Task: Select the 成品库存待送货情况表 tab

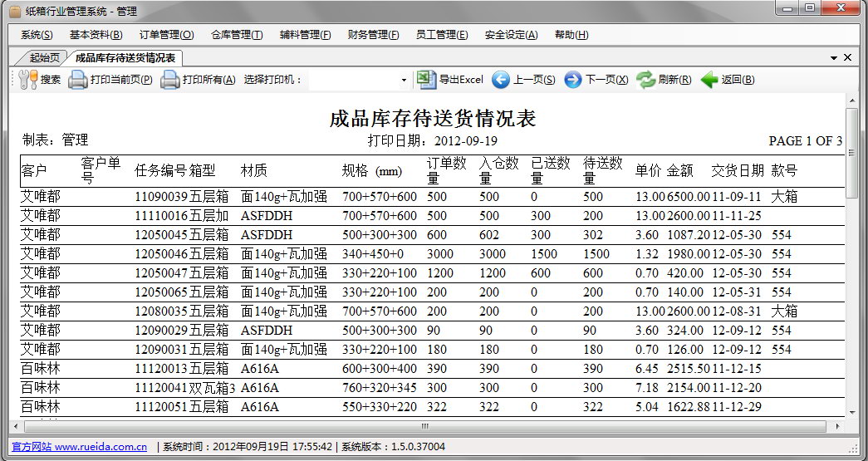Action: coord(125,58)
